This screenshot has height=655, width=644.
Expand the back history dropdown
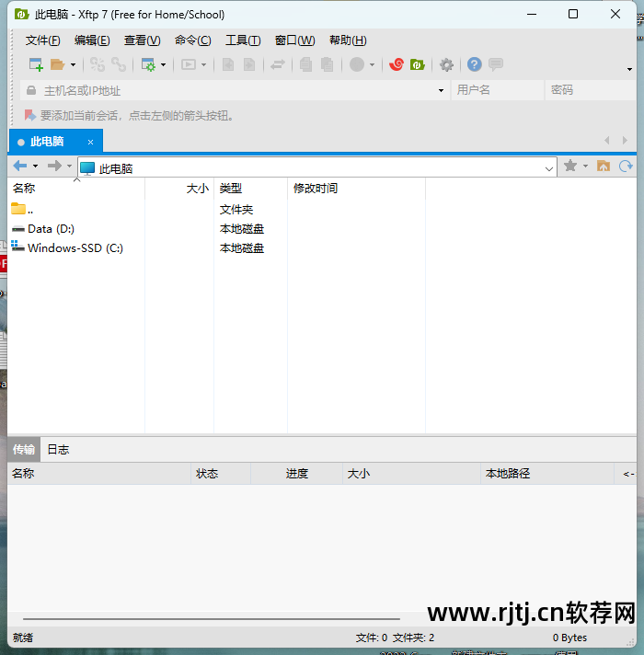36,167
